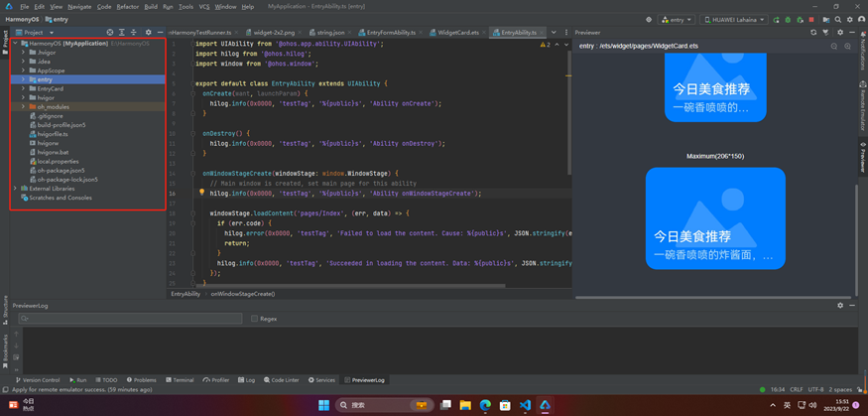Enable the Regex checkbox

click(254, 319)
